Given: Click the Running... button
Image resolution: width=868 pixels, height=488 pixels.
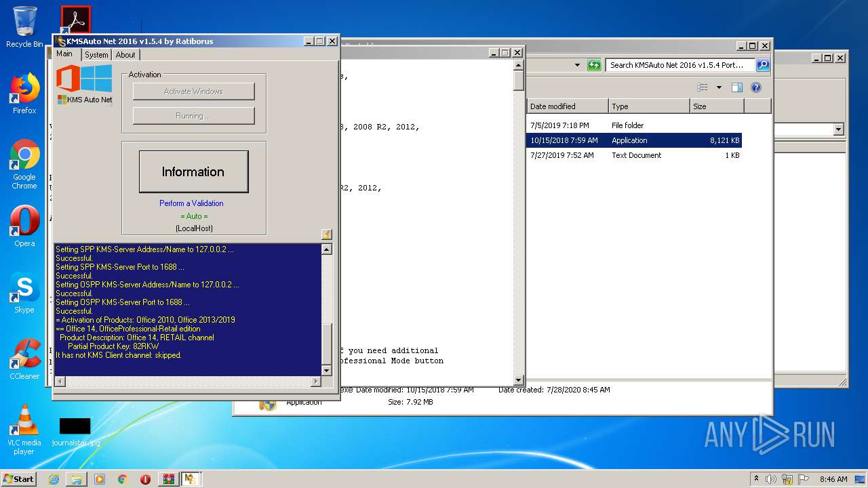Looking at the screenshot, I should click(193, 116).
